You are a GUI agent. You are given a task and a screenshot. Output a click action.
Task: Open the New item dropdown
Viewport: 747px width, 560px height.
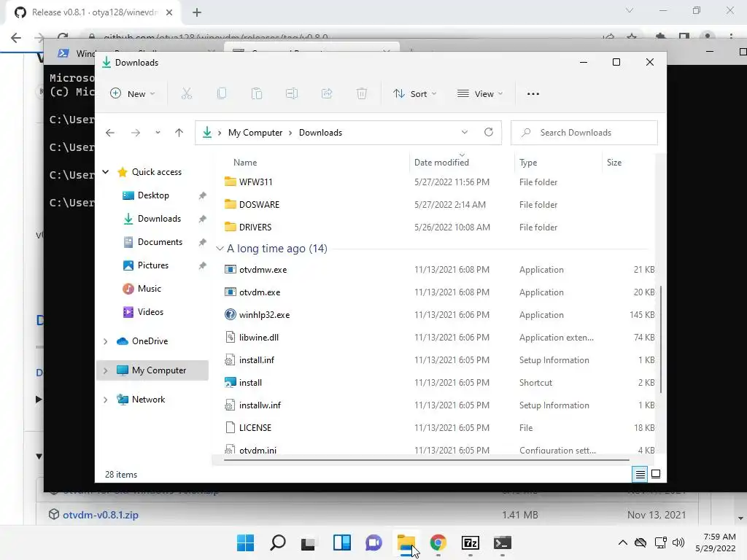133,94
